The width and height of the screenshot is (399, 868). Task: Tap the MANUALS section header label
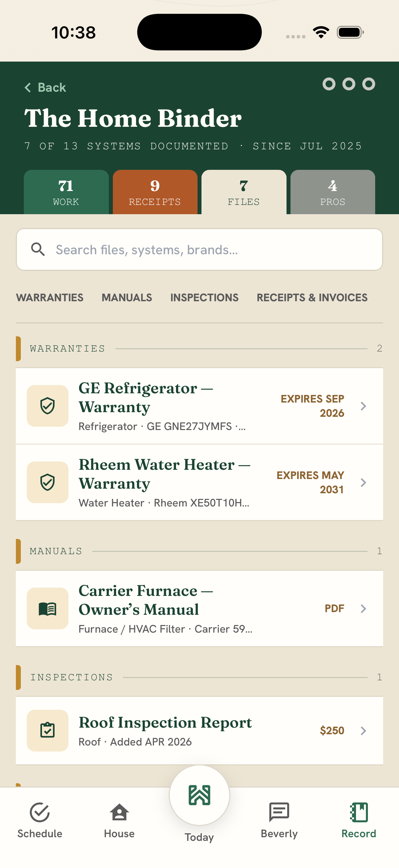56,551
